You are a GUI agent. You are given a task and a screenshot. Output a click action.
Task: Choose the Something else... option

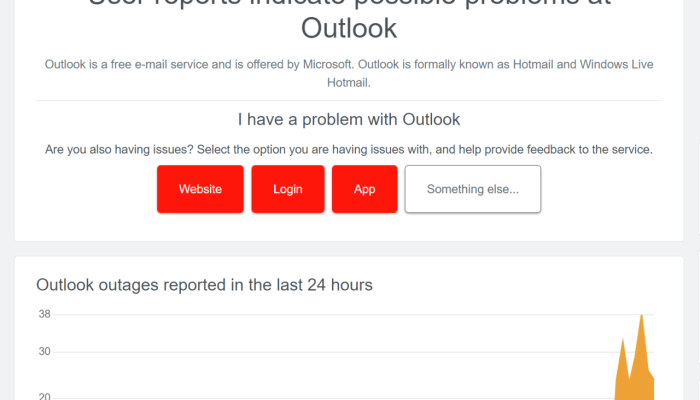[x=473, y=189]
